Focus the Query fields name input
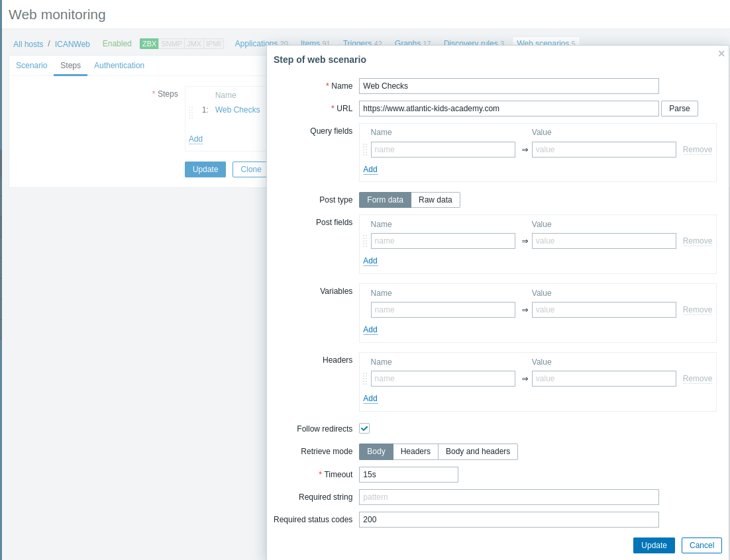This screenshot has width=730, height=560. (443, 150)
